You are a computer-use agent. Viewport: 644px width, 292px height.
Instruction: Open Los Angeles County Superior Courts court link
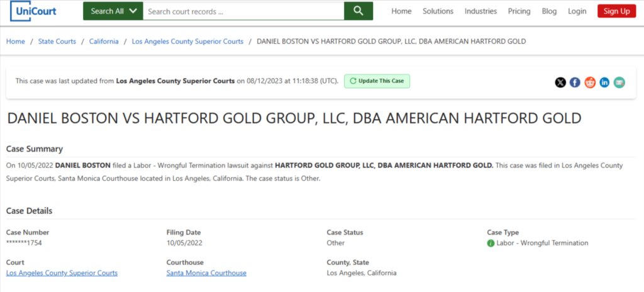point(62,272)
